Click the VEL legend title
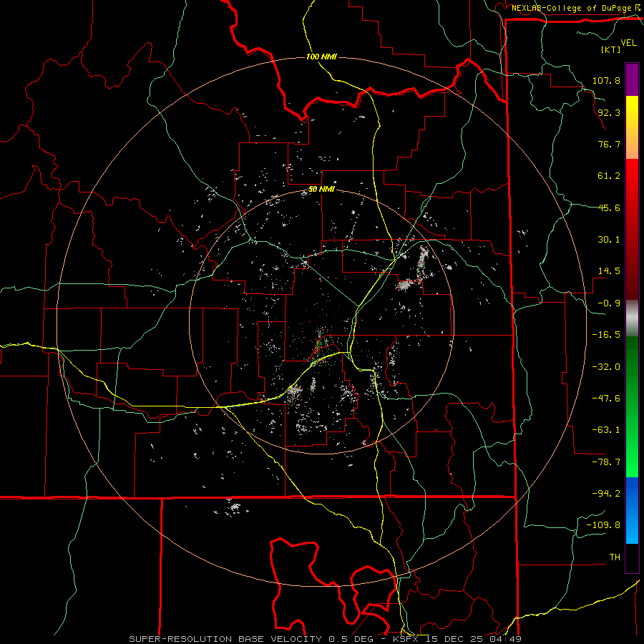This screenshot has height=644, width=644. [x=628, y=43]
